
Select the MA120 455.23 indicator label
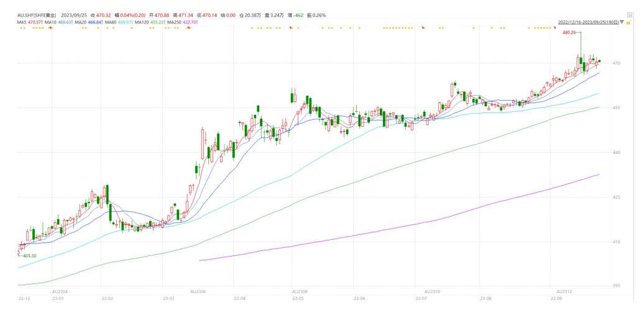[150, 22]
